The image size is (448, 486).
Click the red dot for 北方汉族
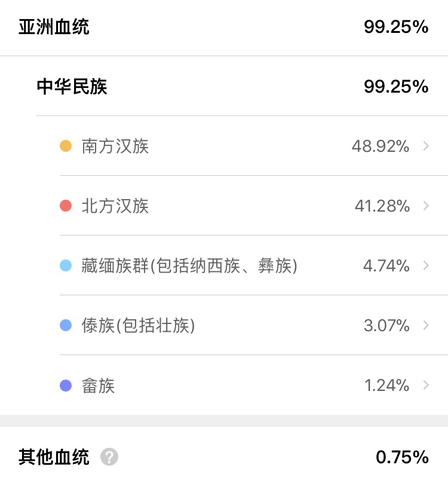pos(66,206)
